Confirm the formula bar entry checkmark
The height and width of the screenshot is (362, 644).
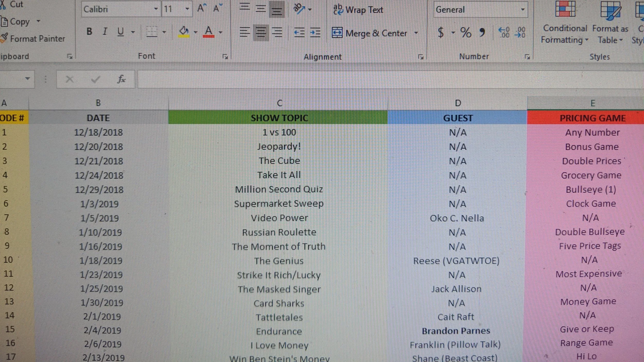pyautogui.click(x=95, y=79)
